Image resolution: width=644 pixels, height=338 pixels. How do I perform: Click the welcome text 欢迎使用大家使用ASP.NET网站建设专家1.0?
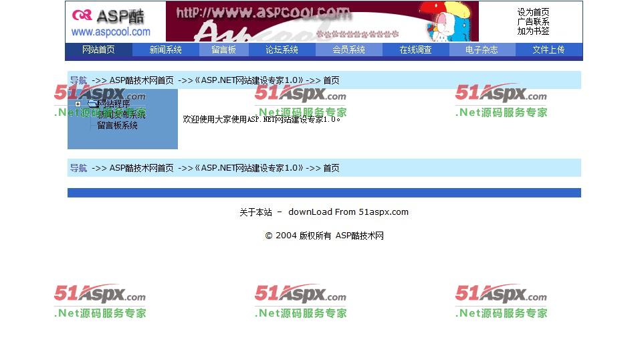tap(261, 119)
